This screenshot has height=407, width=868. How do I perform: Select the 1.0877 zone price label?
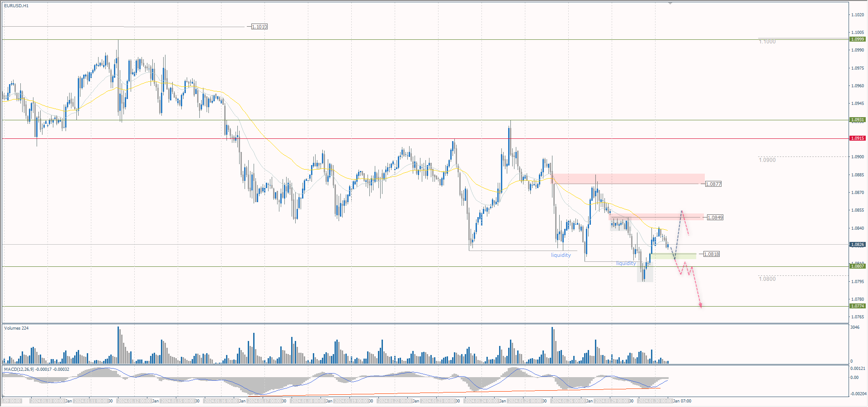click(713, 184)
